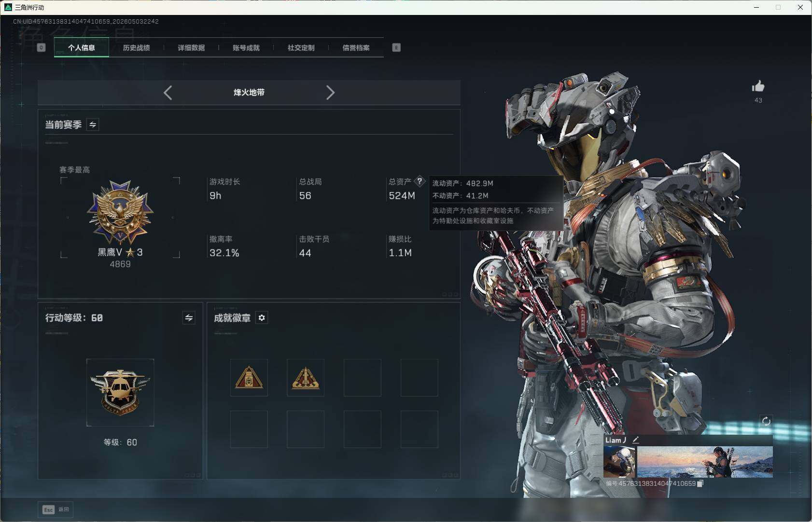Show next game mode with right arrow
Screen dimensions: 812x522
coord(330,93)
